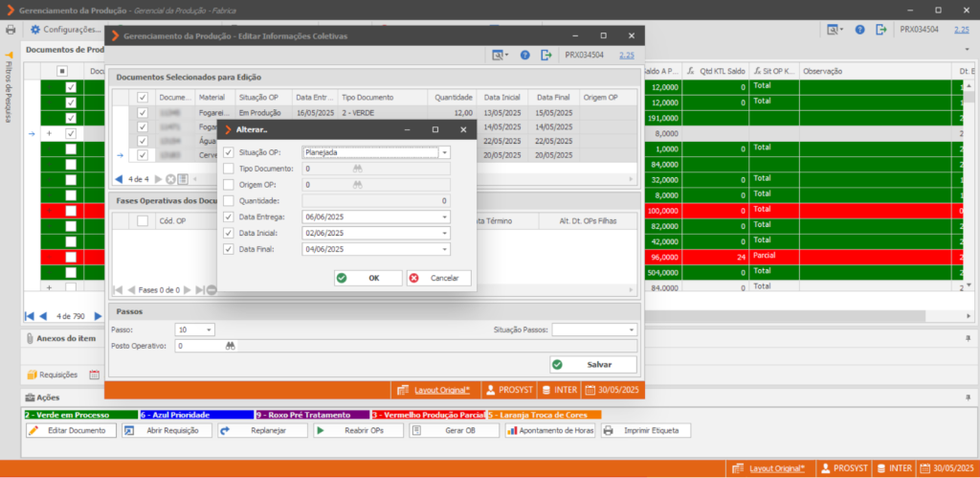Click the Salvar button
The height and width of the screenshot is (478, 980).
(x=593, y=365)
